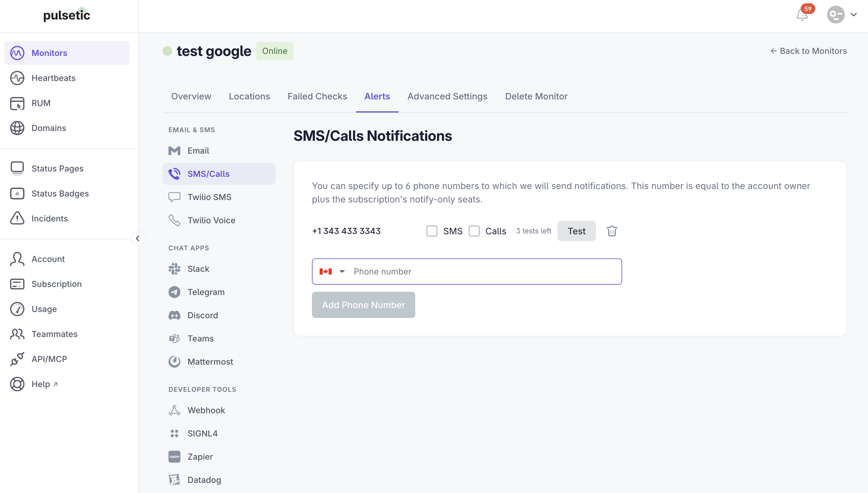Screen dimensions: 868x493
Task: Select the Twilio Voice phone icon
Action: tap(174, 220)
